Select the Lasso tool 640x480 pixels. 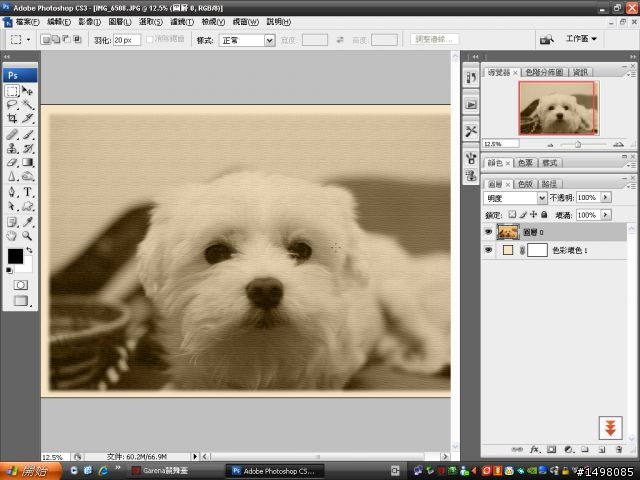[12, 104]
